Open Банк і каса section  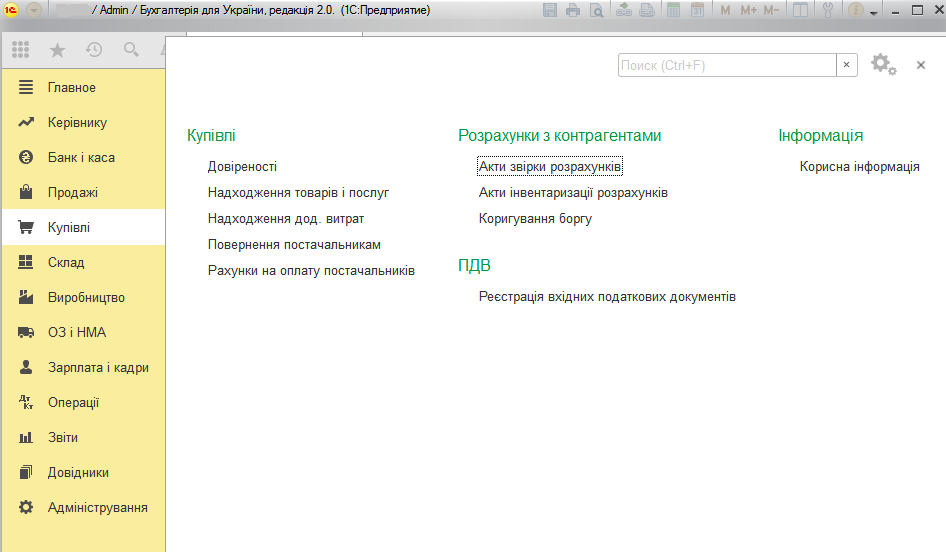(x=84, y=157)
